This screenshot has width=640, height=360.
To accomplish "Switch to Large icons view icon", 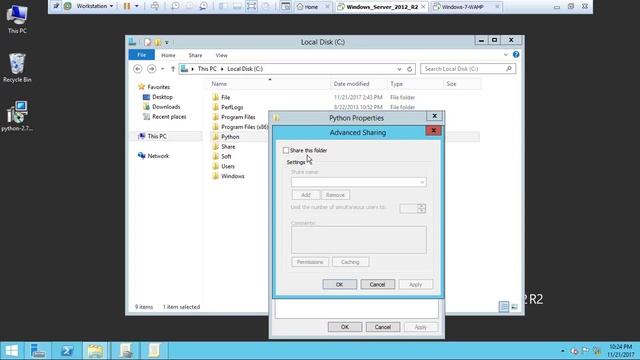I will point(514,307).
